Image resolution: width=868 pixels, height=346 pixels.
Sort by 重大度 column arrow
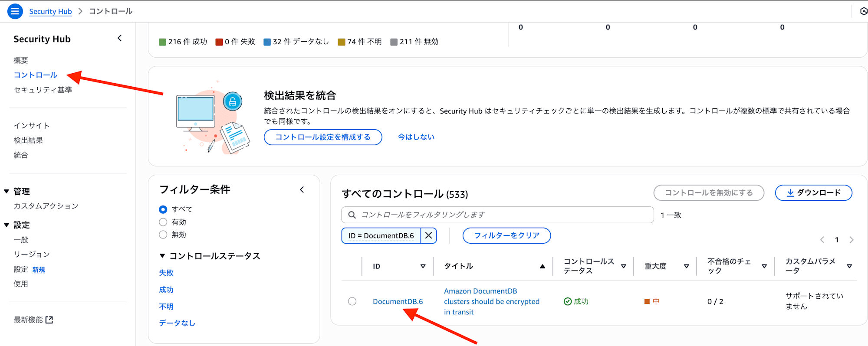pos(687,266)
